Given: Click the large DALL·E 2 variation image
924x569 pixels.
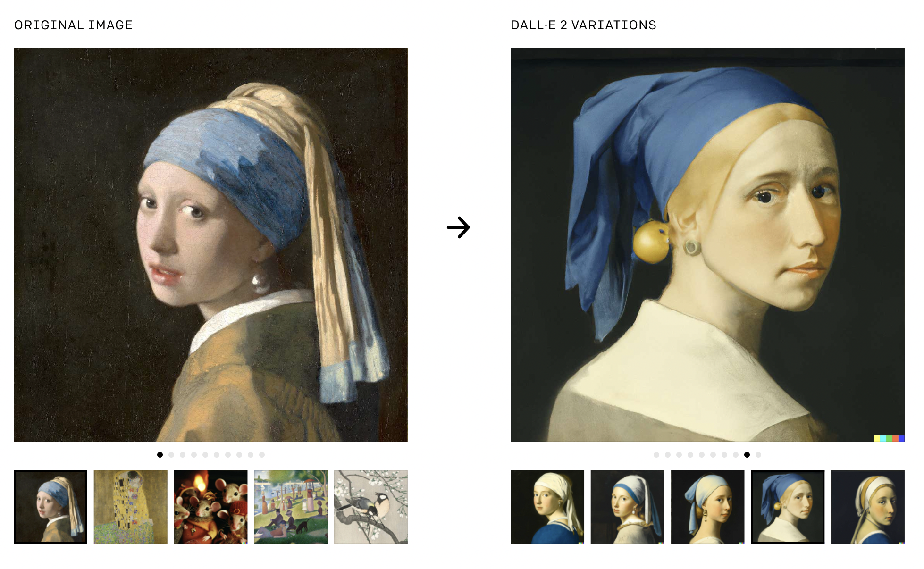Looking at the screenshot, I should point(707,244).
